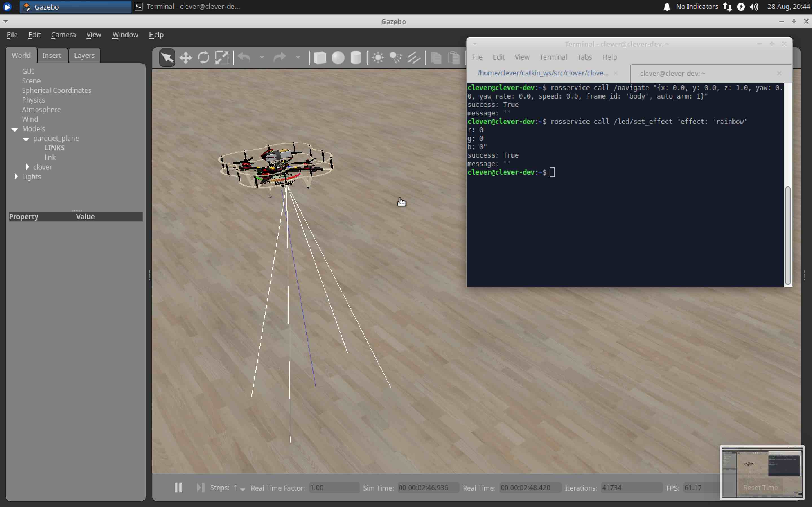812x507 pixels.
Task: Insert a cylinder shape
Action: tap(356, 58)
